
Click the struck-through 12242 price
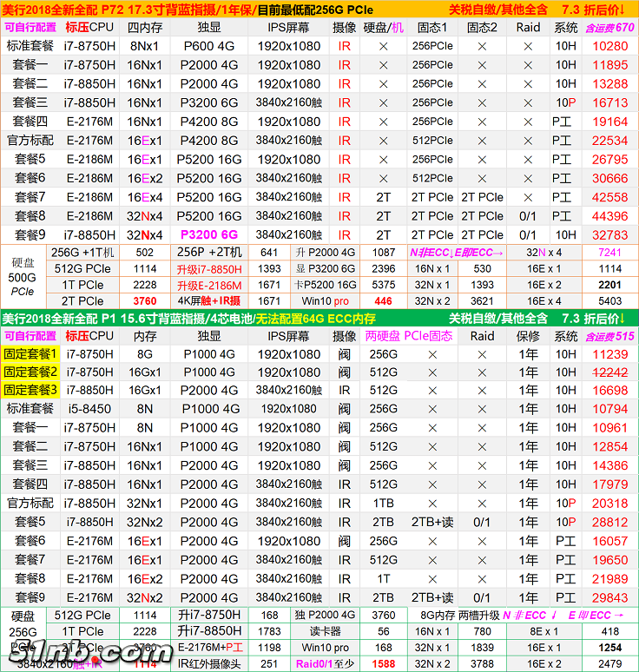(609, 372)
